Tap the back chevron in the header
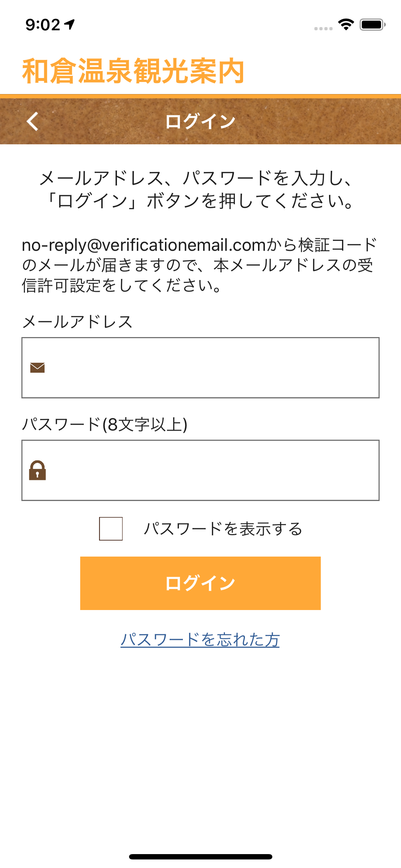401x868 pixels. 33,122
